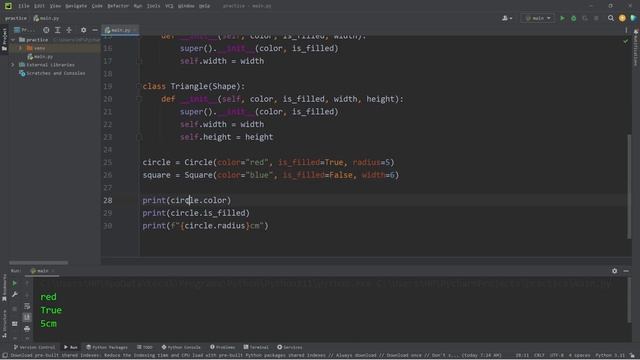This screenshot has height=360, width=640.
Task: Toggle the Bookmarks tool window stripe
Action: click(4, 288)
